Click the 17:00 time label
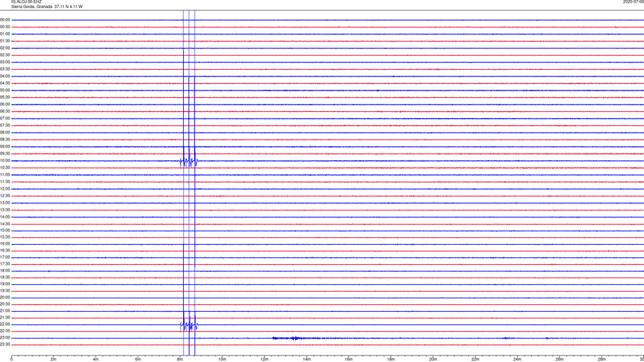The height and width of the screenshot is (362, 644). tap(5, 257)
